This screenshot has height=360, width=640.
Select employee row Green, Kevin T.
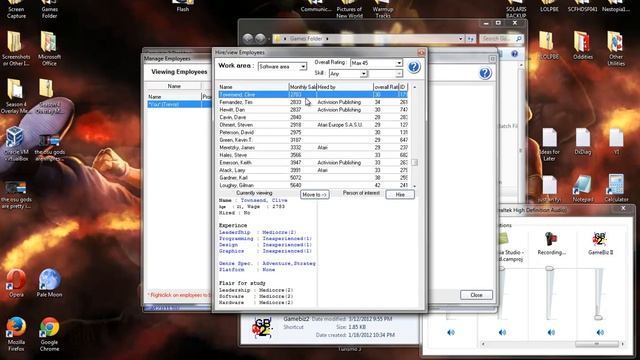(x=312, y=140)
